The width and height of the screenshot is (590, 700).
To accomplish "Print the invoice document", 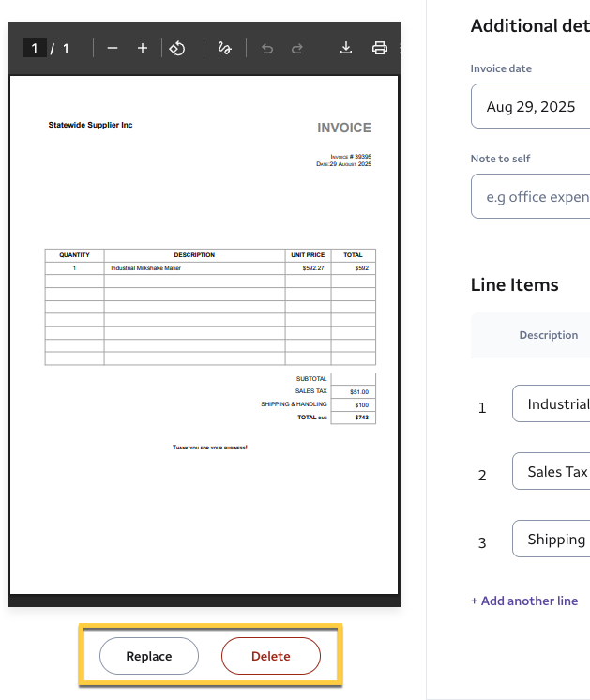I will click(379, 48).
